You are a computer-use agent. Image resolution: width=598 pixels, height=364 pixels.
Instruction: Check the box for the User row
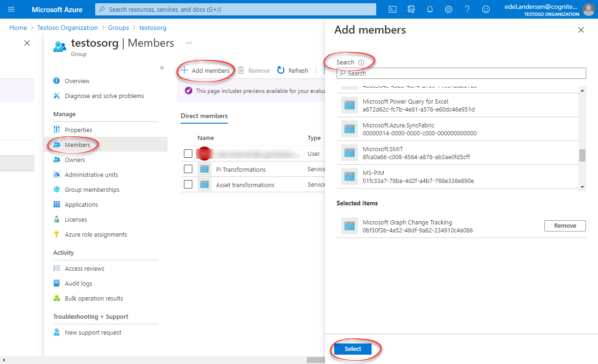tap(188, 154)
